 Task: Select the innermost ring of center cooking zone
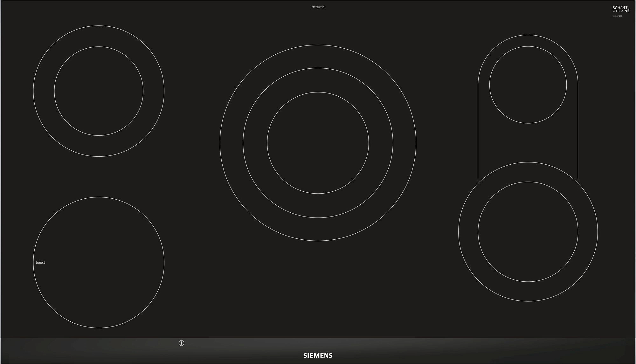[x=318, y=143]
